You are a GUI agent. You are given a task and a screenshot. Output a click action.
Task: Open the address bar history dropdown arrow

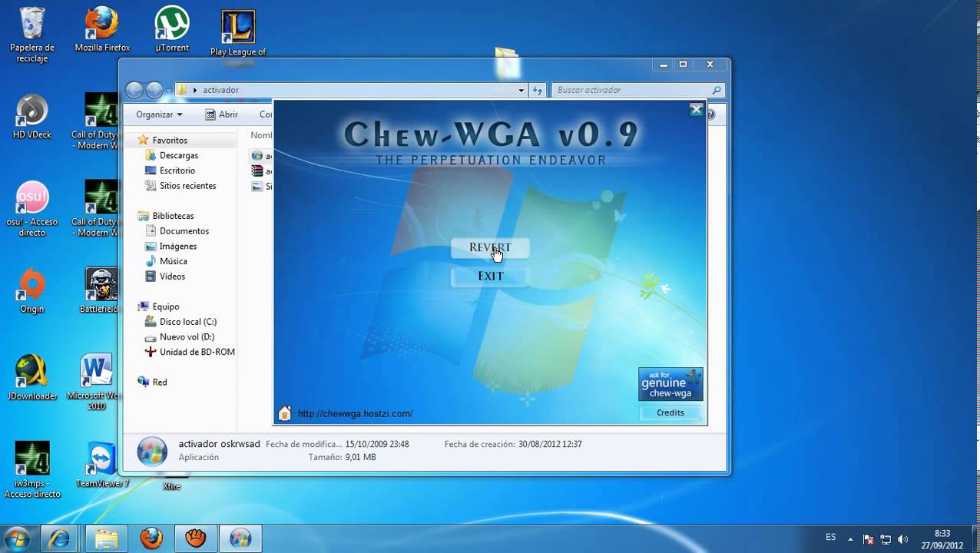[x=521, y=91]
